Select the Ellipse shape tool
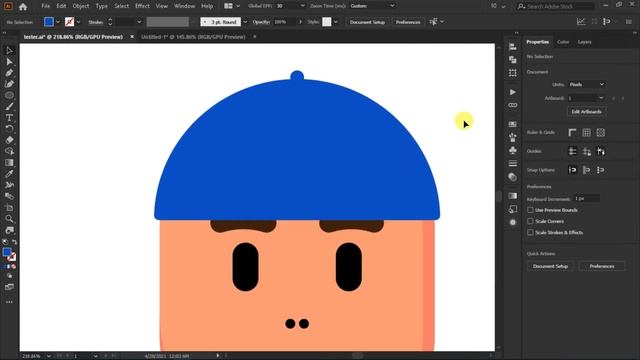The height and width of the screenshot is (360, 640). click(x=9, y=95)
